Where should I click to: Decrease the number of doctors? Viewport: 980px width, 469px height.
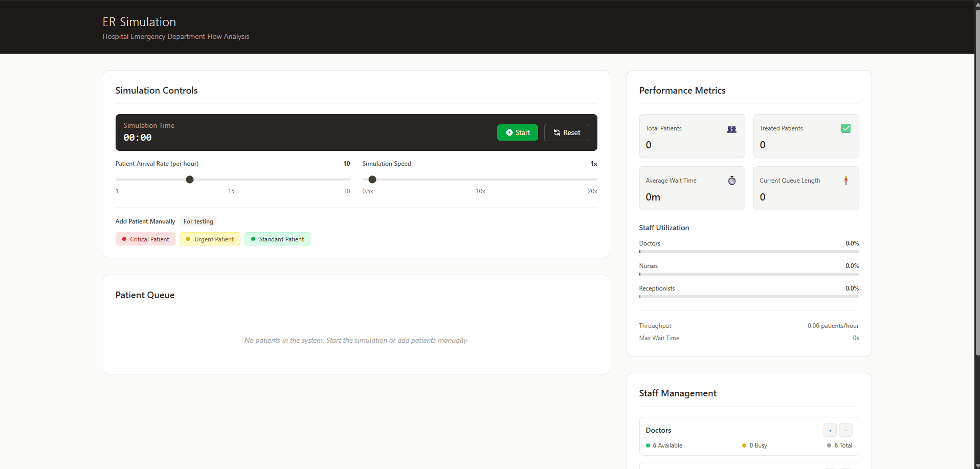(845, 431)
